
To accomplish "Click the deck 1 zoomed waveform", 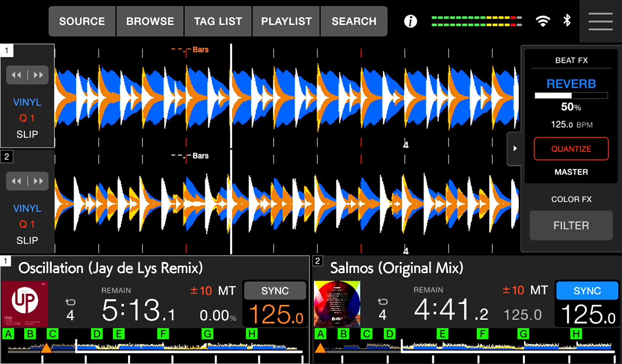I will (286, 98).
